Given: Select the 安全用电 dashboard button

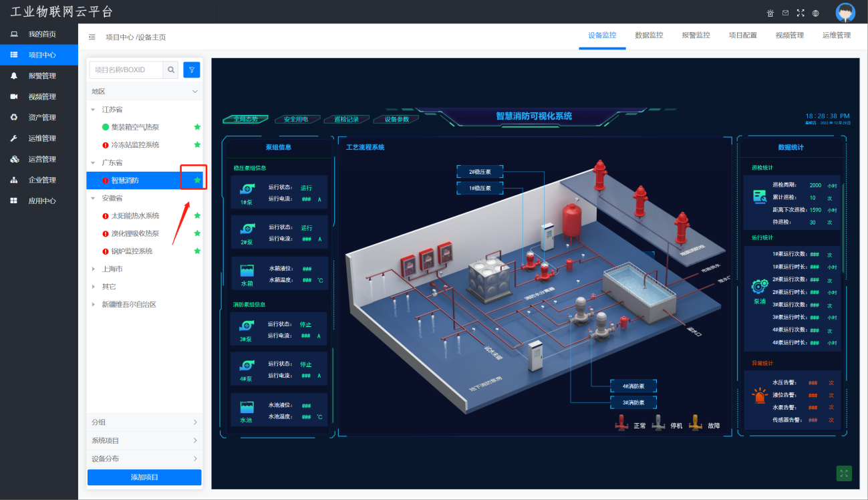Looking at the screenshot, I should click(295, 119).
